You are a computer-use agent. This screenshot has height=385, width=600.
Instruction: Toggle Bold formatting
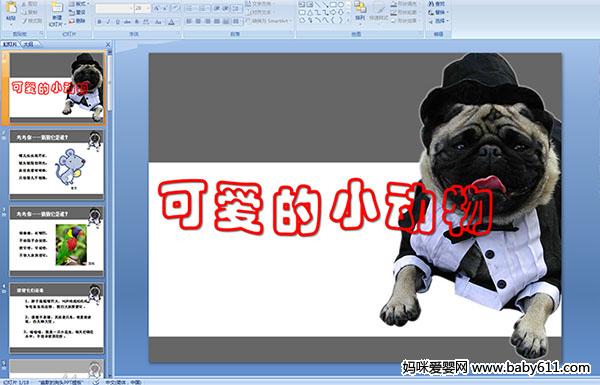99,22
